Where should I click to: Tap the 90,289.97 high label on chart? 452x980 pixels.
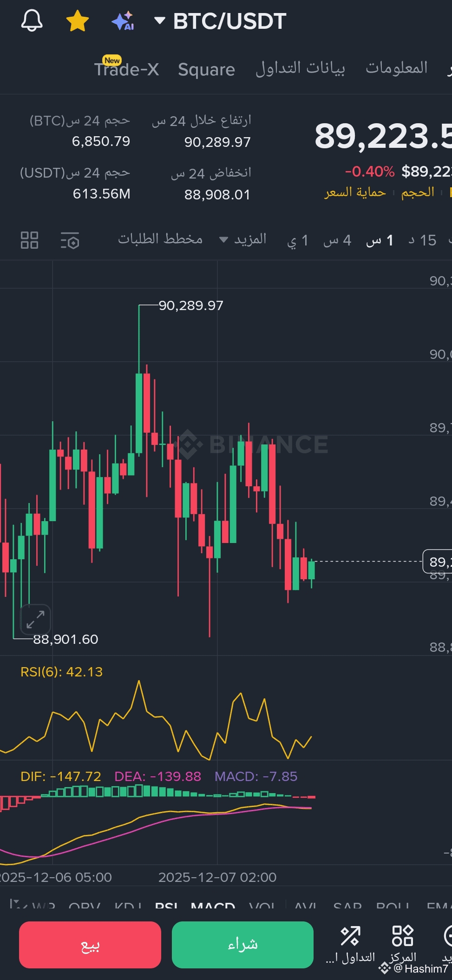191,305
